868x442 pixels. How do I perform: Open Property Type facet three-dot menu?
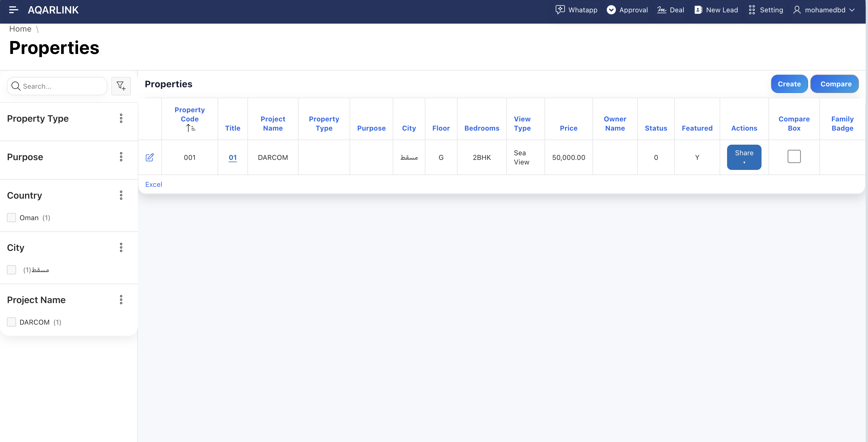(x=121, y=118)
